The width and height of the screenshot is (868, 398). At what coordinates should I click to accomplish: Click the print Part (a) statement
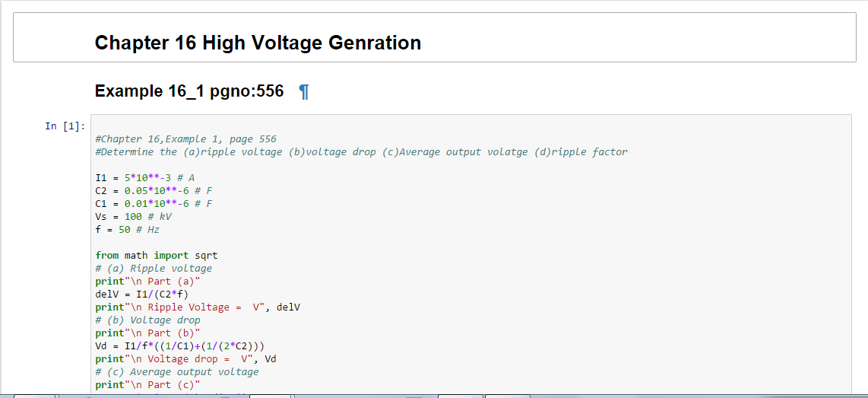pyautogui.click(x=147, y=282)
